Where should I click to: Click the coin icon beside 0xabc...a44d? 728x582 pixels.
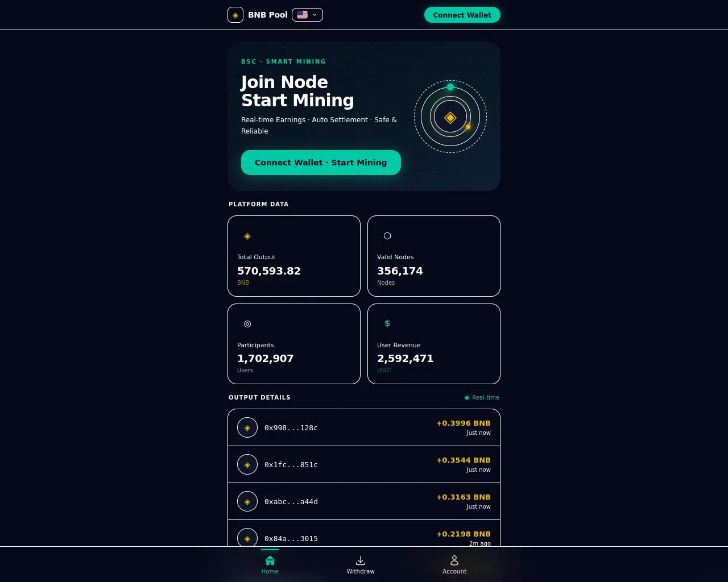pos(247,501)
